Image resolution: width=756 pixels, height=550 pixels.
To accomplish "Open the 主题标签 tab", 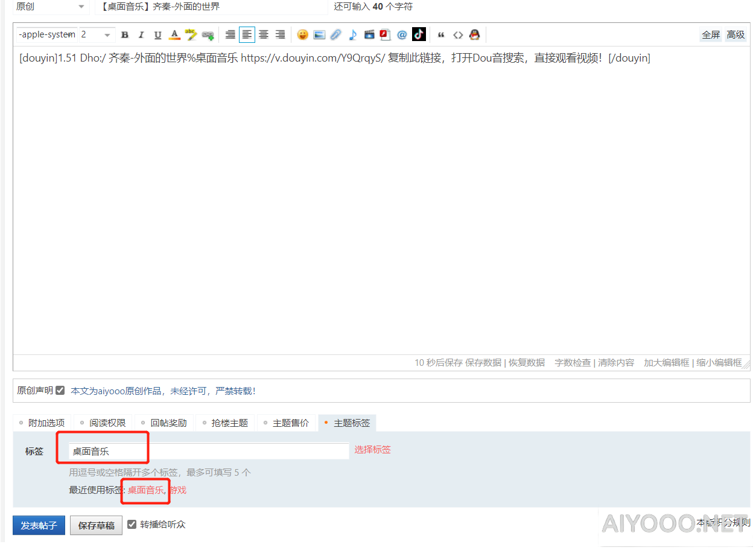I will click(348, 423).
